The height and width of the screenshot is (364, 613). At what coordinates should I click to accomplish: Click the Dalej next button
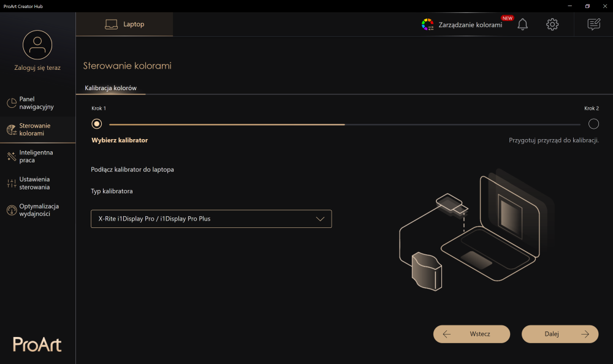(560, 334)
